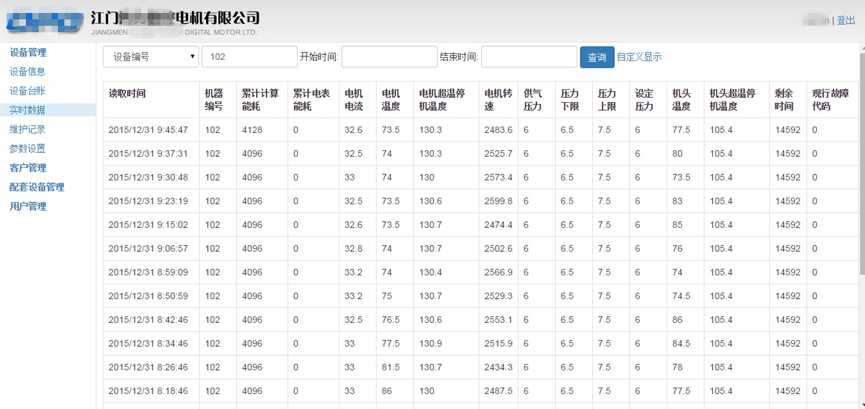865x409 pixels.
Task: Click the company logo in the header
Action: [x=44, y=20]
